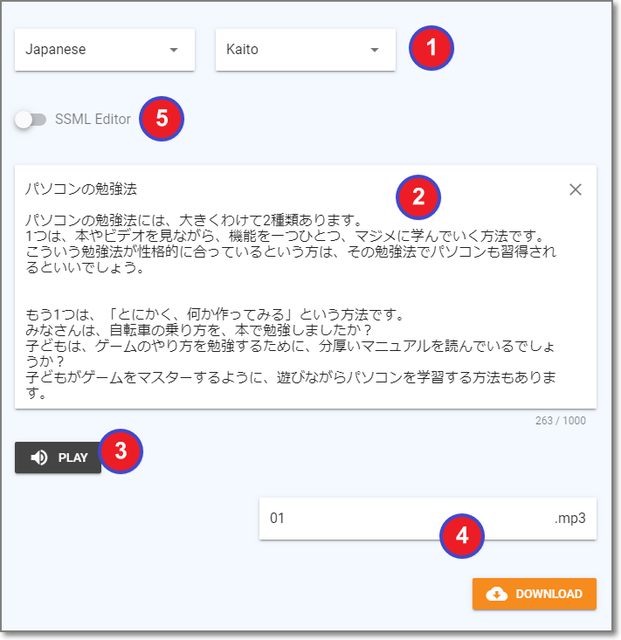Viewport: 621px width, 640px height.
Task: Click the speaker icon on the Play button
Action: 39,458
